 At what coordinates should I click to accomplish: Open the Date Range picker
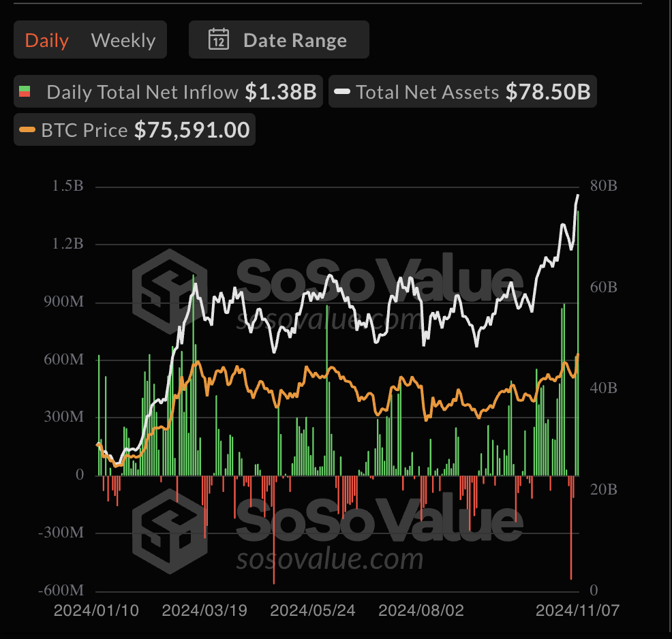click(x=279, y=40)
